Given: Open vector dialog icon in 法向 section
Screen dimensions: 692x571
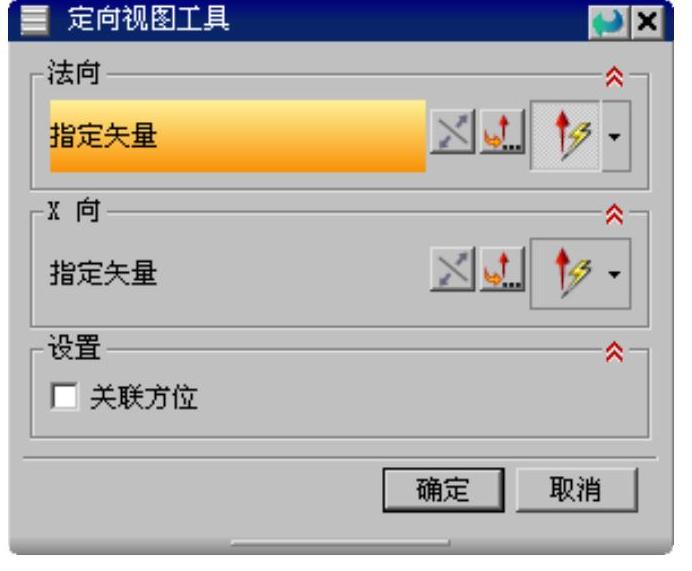Looking at the screenshot, I should (x=502, y=131).
